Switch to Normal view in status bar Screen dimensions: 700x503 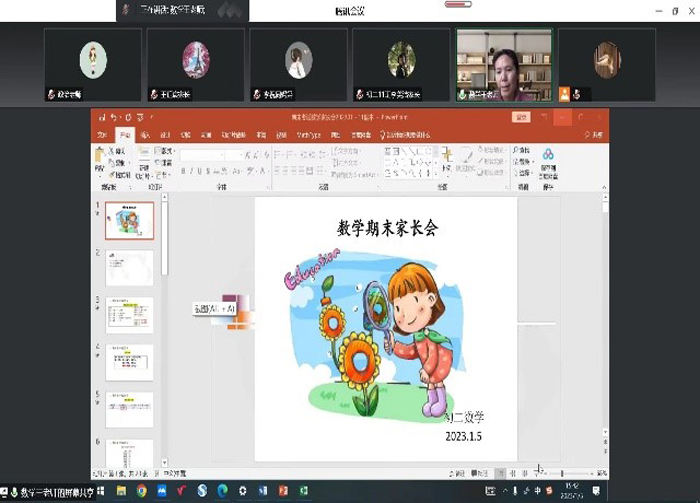(501, 473)
